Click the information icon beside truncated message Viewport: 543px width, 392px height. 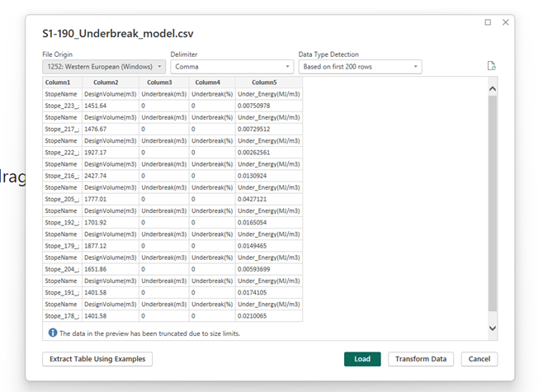pyautogui.click(x=53, y=333)
